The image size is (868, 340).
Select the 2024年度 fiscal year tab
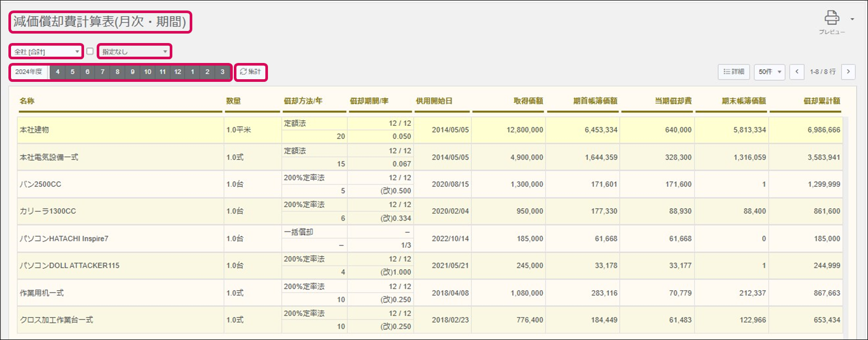(29, 72)
